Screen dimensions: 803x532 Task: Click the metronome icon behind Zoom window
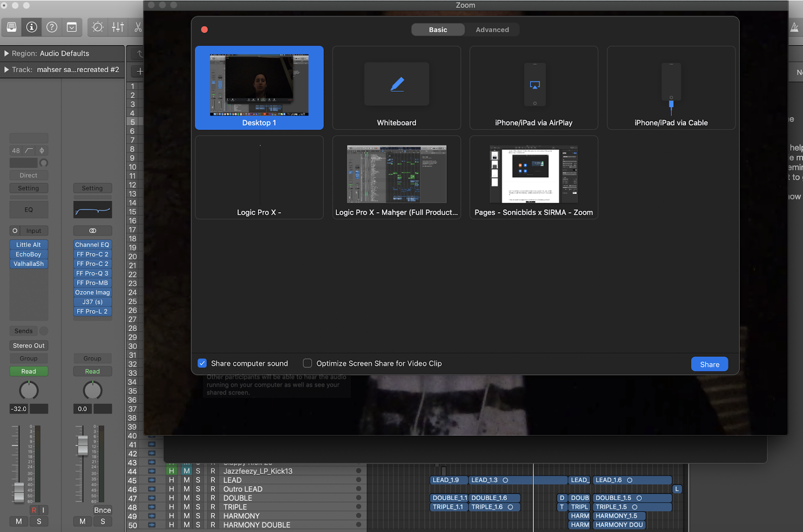(x=794, y=27)
